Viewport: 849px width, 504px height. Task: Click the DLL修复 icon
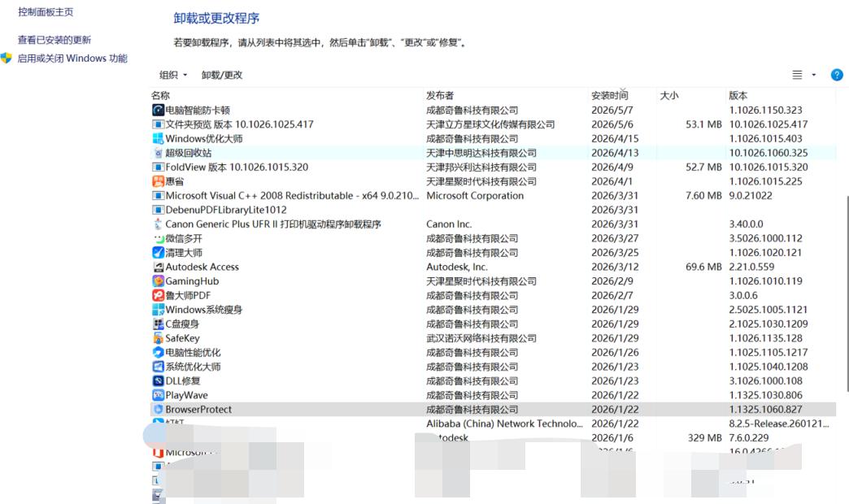point(158,381)
